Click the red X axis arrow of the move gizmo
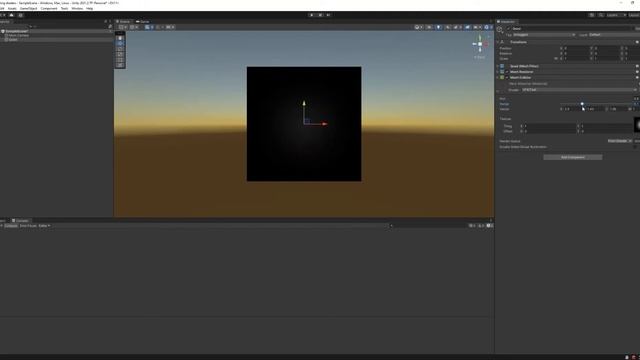The height and width of the screenshot is (360, 640). point(324,124)
